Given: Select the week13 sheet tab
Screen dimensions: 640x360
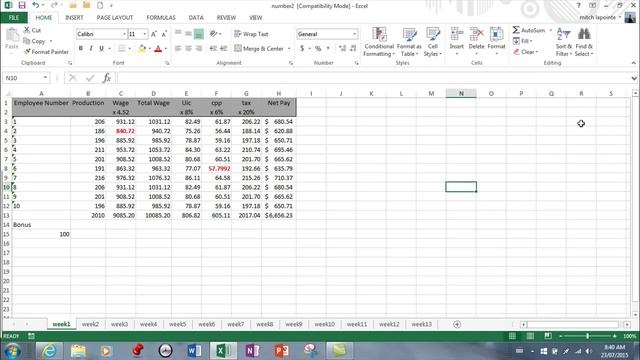Looking at the screenshot, I should pos(421,324).
